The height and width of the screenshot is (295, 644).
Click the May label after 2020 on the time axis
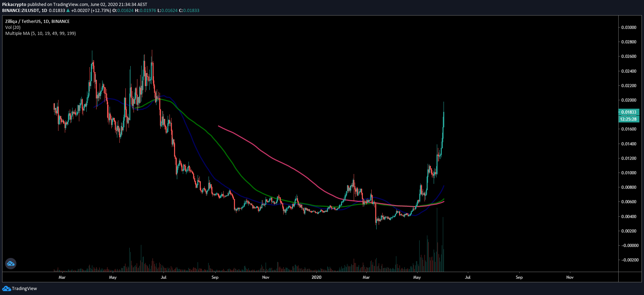[417, 277]
